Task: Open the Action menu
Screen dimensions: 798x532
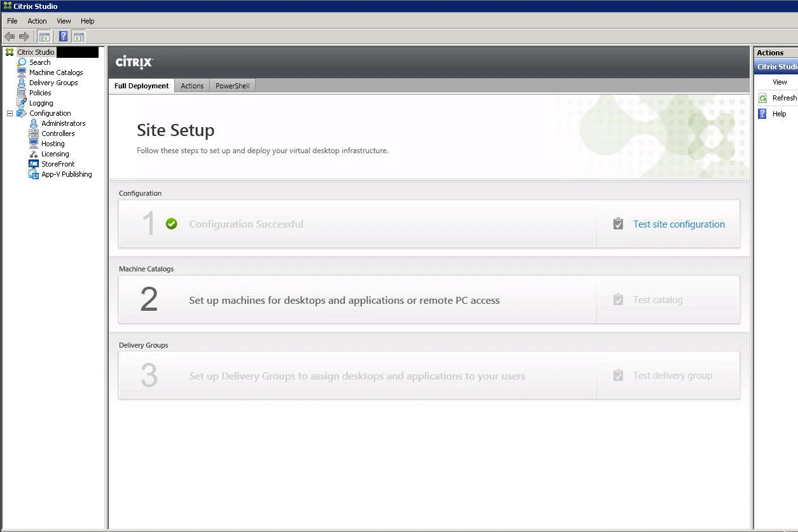Action: (37, 21)
